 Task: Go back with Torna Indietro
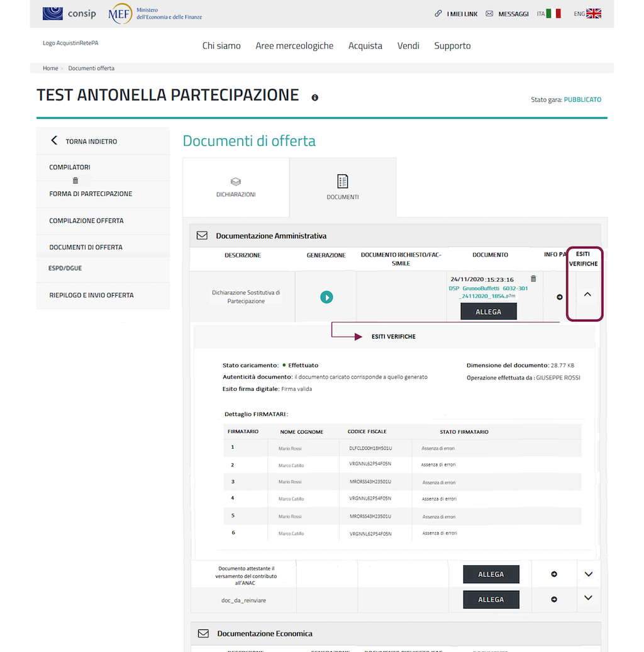[84, 141]
